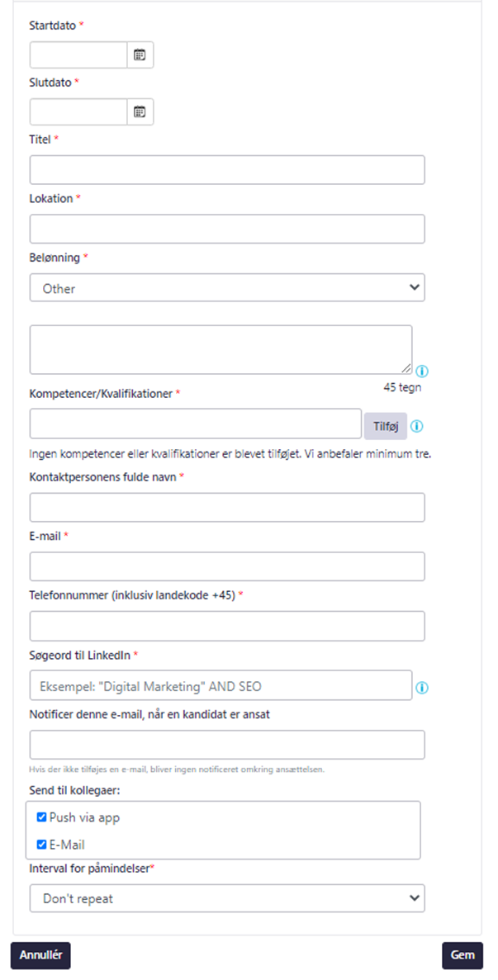Click info icon next to Tilføj button

tap(417, 427)
